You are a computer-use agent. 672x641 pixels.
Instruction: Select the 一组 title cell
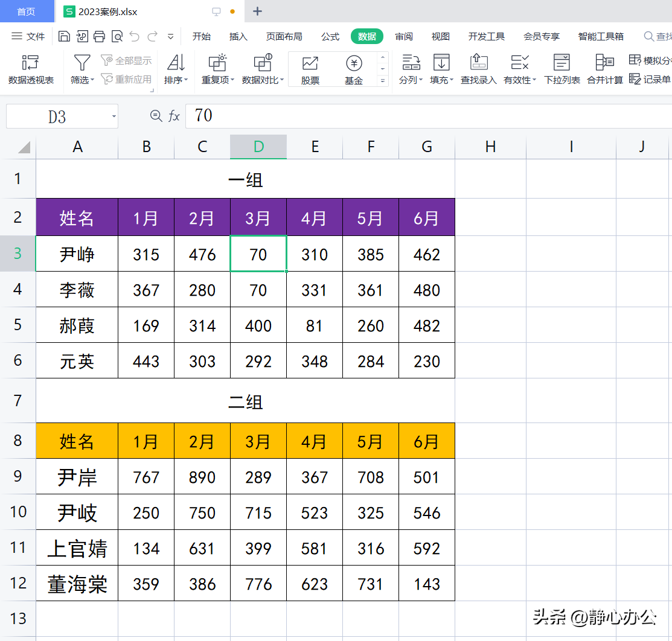coord(246,179)
